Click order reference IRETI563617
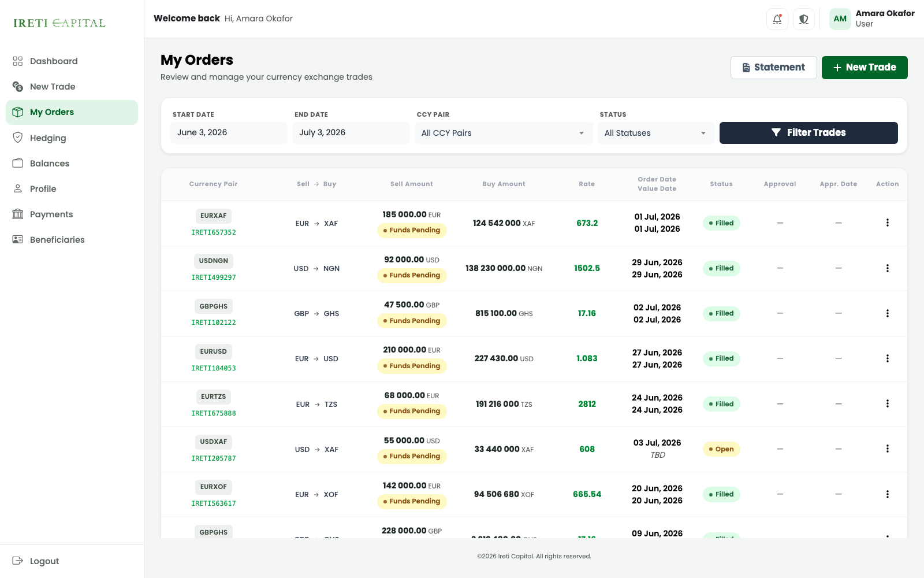This screenshot has width=924, height=578. (214, 503)
